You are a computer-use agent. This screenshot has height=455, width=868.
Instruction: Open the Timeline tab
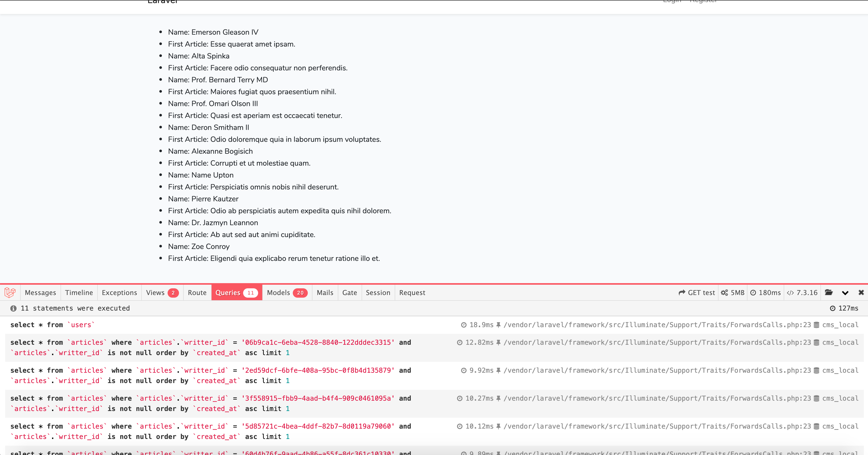79,293
